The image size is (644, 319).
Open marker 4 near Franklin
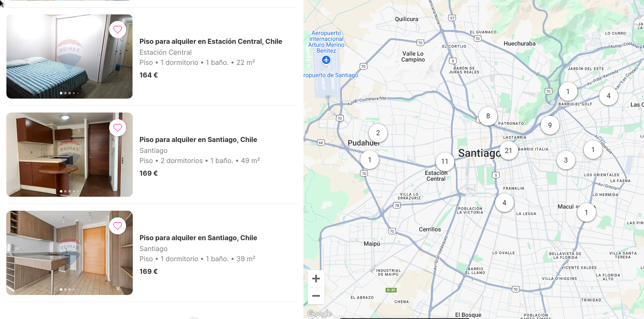(504, 203)
